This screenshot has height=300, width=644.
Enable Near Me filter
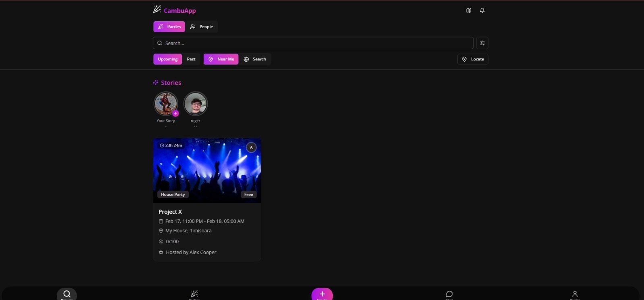point(221,59)
